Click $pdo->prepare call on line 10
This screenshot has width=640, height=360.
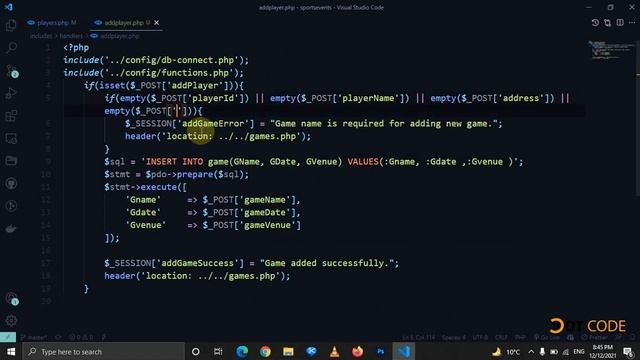(197, 174)
